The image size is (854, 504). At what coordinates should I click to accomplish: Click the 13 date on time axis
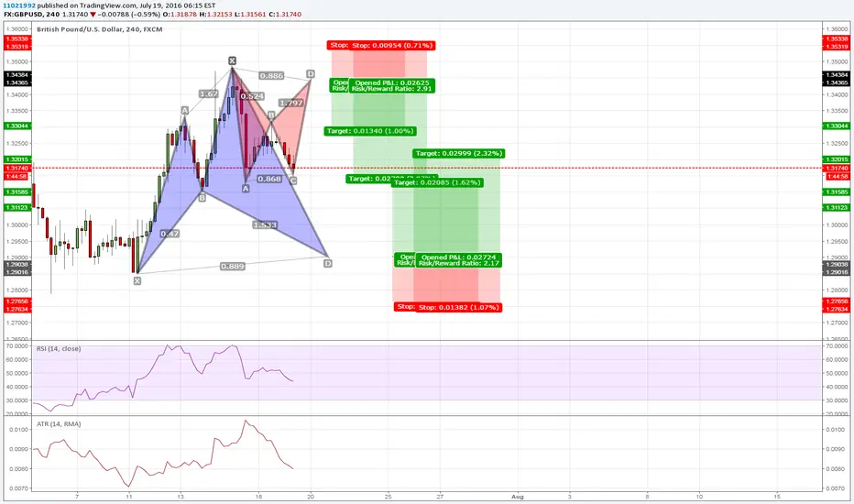click(181, 497)
